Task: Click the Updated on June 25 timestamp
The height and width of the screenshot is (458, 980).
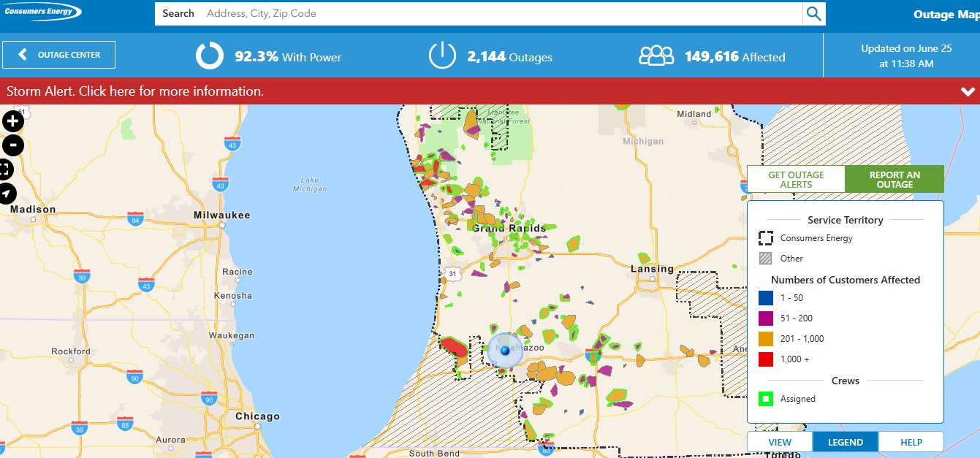Action: [906, 56]
